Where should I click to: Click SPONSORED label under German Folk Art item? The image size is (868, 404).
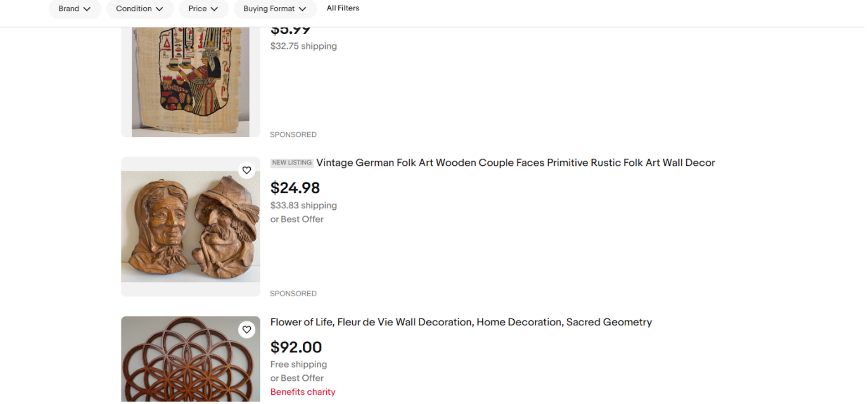[293, 293]
